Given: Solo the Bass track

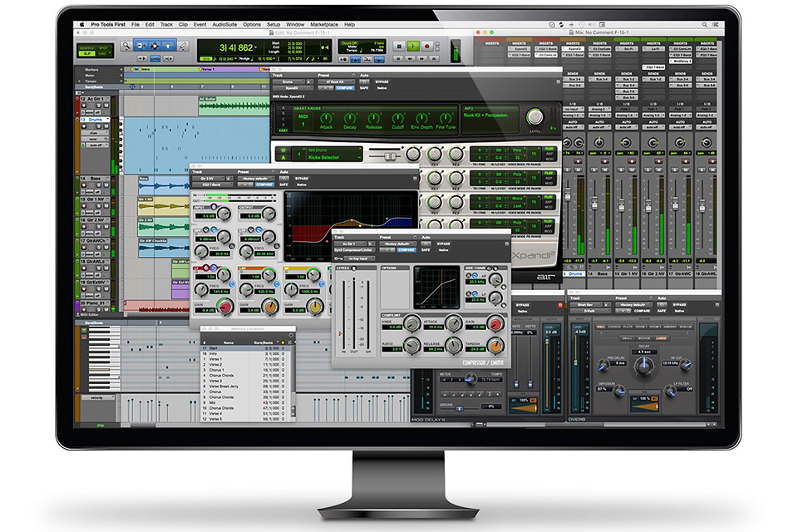Looking at the screenshot, I should [98, 185].
